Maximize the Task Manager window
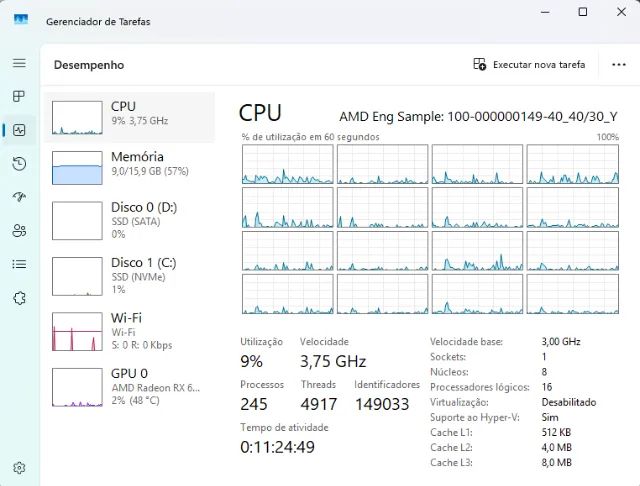 [583, 12]
